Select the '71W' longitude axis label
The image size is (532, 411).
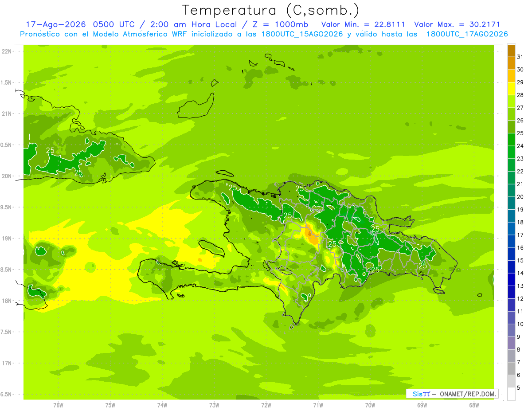(x=318, y=405)
